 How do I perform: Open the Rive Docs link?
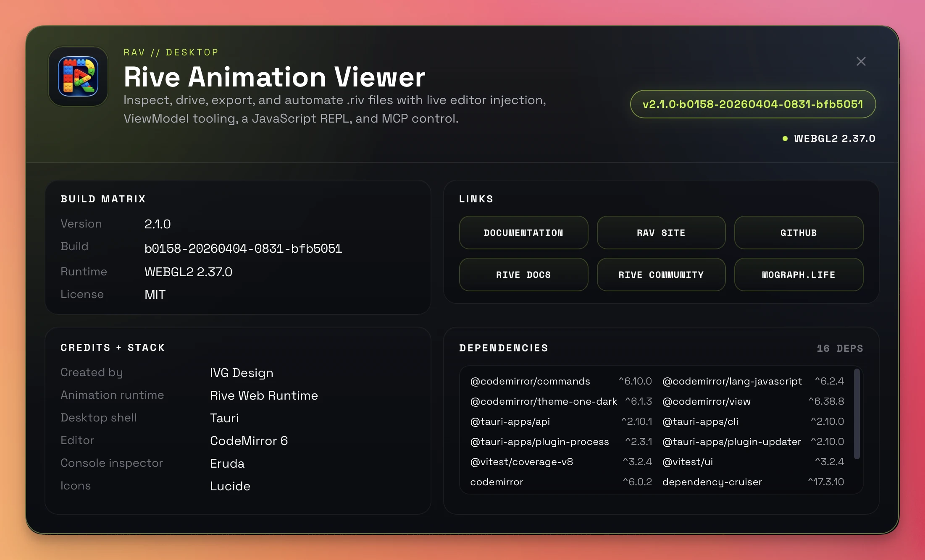pyautogui.click(x=523, y=275)
